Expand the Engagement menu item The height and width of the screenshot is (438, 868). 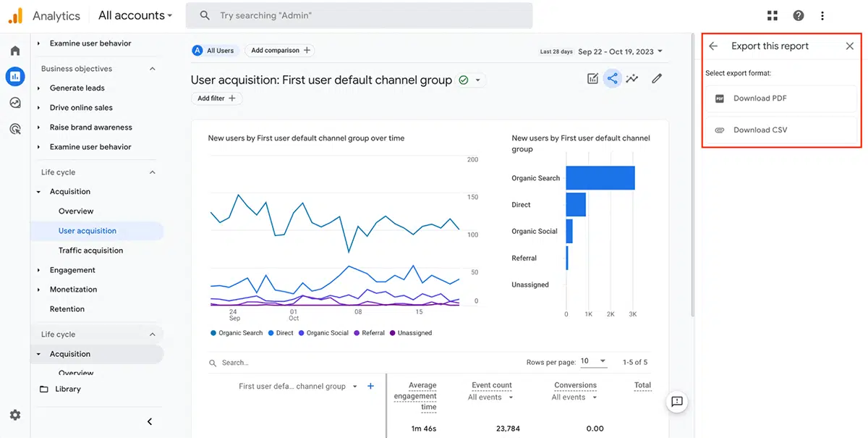[x=72, y=270]
